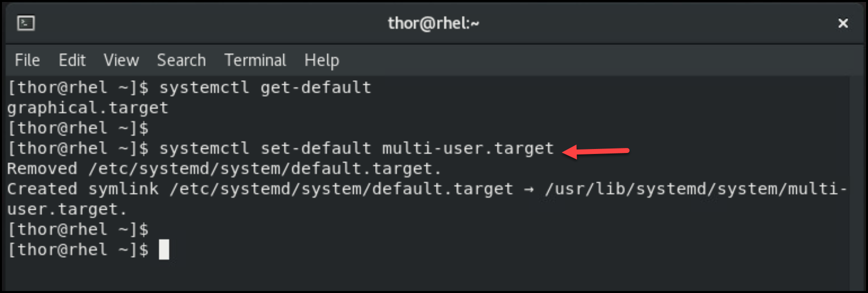This screenshot has height=293, width=868.
Task: Click the terminal icon in title bar
Action: (26, 23)
